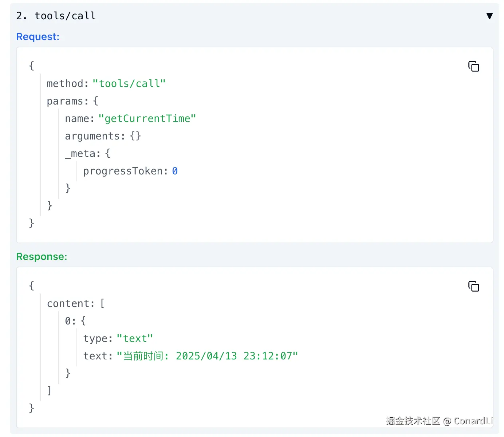Click the '2. tools/call' entry title
This screenshot has height=437, width=504.
[56, 16]
